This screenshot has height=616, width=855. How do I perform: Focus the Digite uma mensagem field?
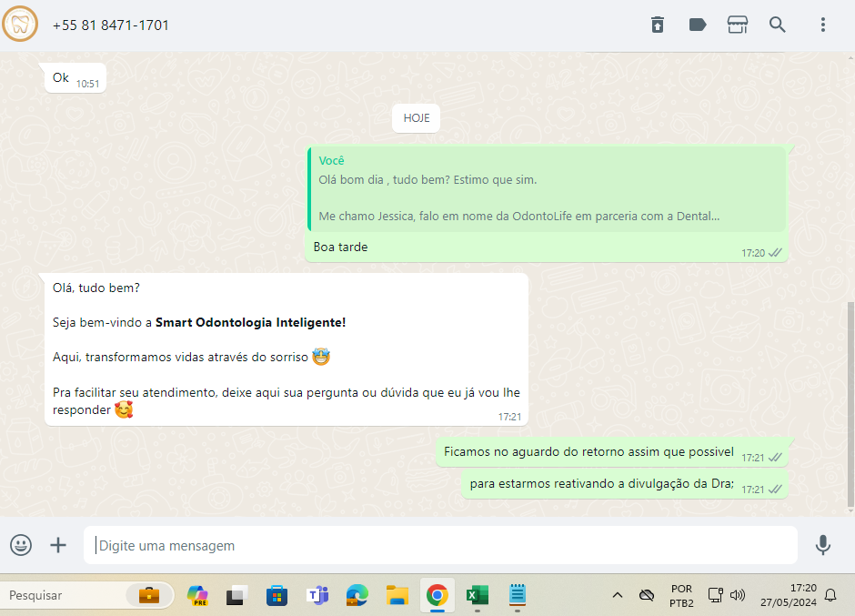coord(440,545)
